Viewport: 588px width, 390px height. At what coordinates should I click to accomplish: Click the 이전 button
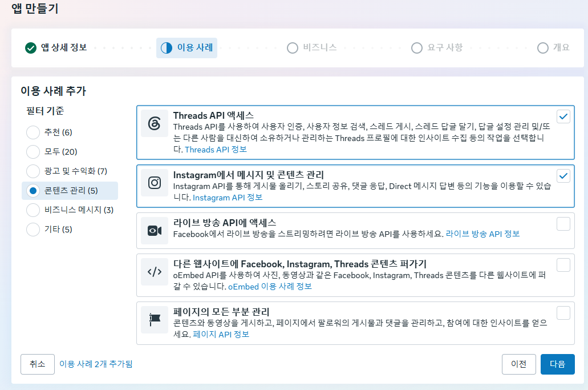click(x=518, y=364)
